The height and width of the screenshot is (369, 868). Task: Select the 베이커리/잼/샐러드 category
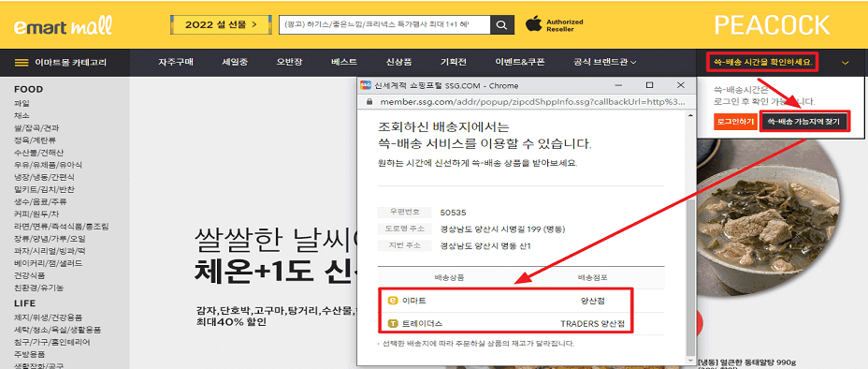48,262
